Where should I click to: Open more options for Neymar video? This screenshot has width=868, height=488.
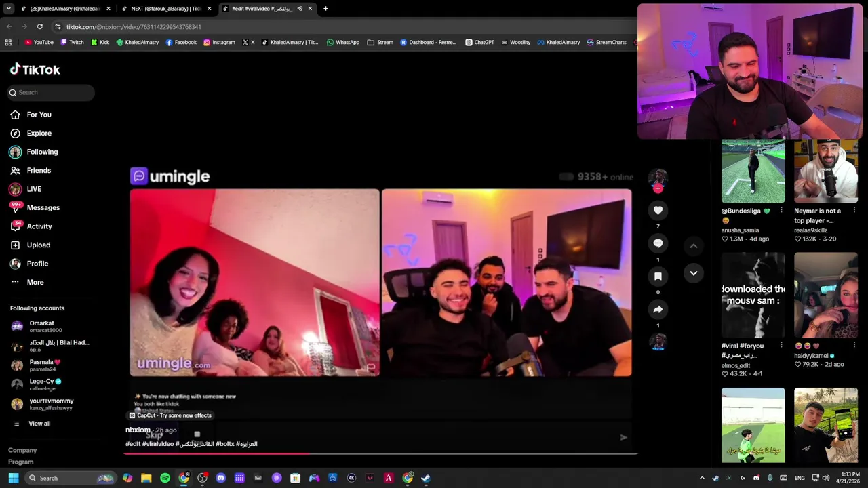(854, 211)
